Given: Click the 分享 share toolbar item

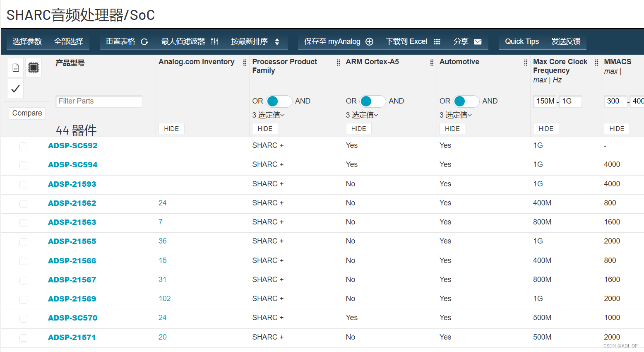Looking at the screenshot, I should click(x=461, y=41).
